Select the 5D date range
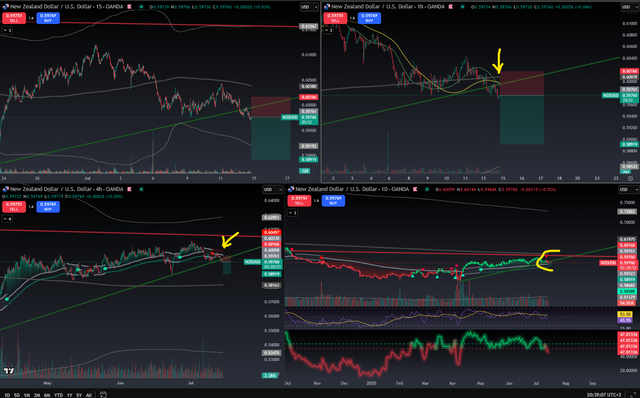Viewport: 640px width, 398px height. click(17, 395)
